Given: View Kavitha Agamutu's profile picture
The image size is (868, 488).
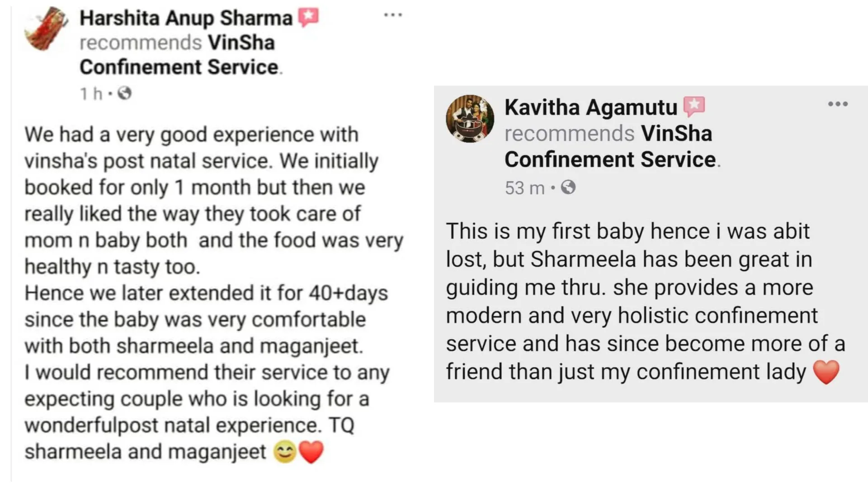Looking at the screenshot, I should [x=470, y=119].
